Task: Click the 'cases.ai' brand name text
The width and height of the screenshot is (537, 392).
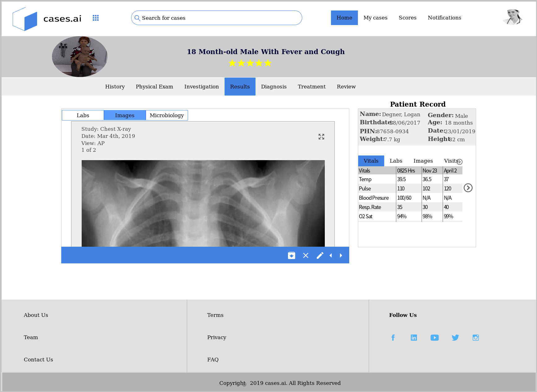Action: tap(62, 19)
